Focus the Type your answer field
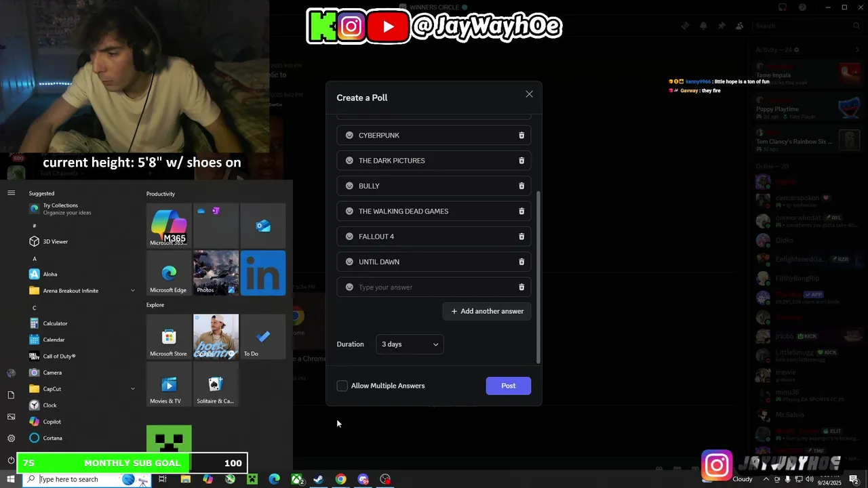The image size is (868, 488). pos(434,287)
